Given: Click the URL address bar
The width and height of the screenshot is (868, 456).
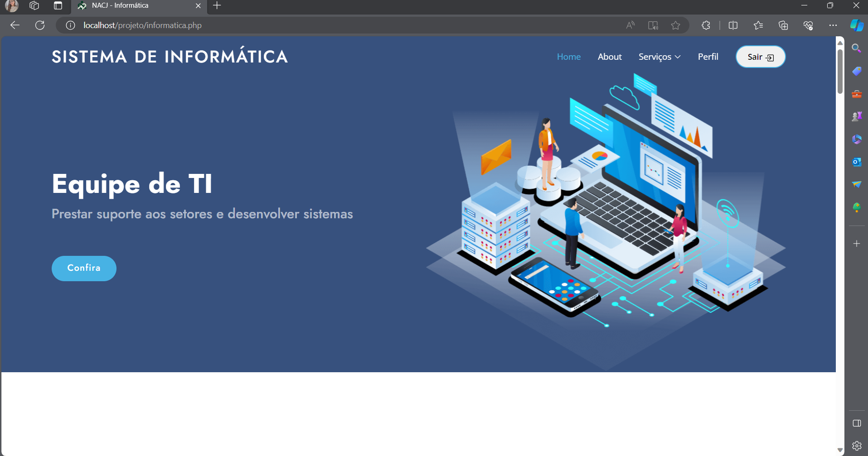Looking at the screenshot, I should (317, 25).
